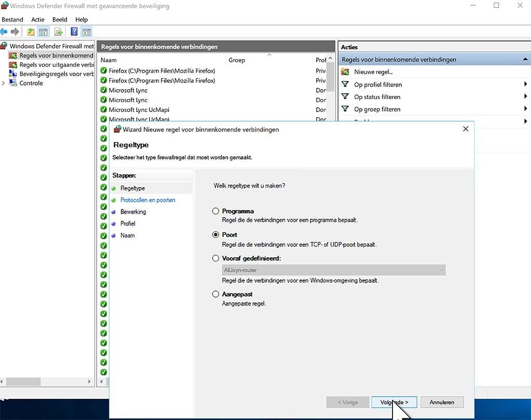Viewport: 531px width, 420px height.
Task: Select the Programma radio button
Action: tap(215, 211)
